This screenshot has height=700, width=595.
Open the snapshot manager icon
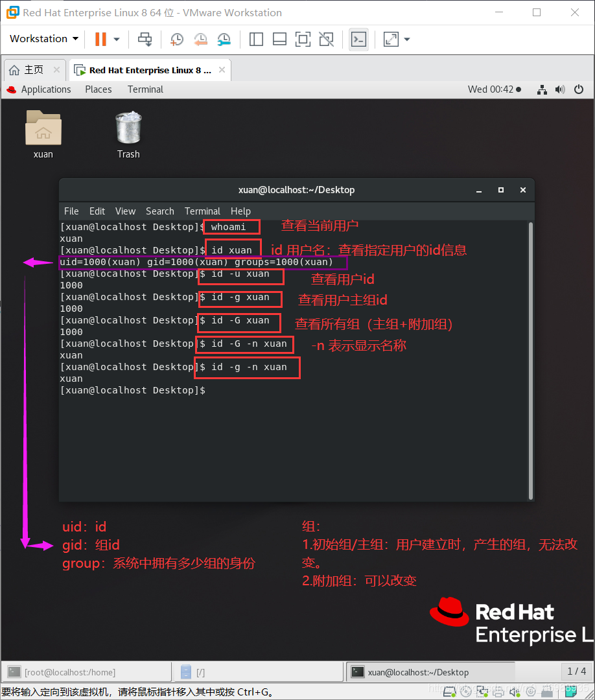click(x=224, y=40)
